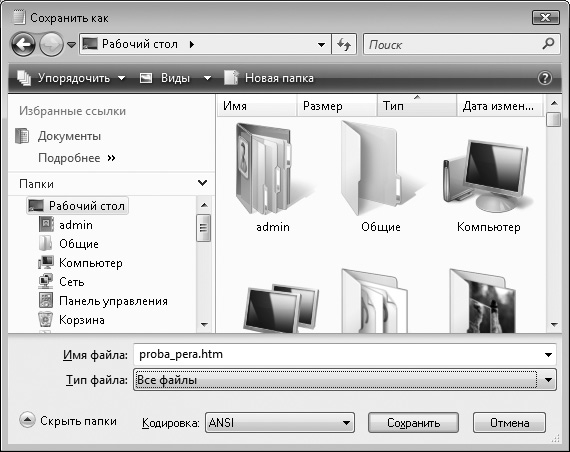Image resolution: width=570 pixels, height=452 pixels.
Task: Click the Сохранить button
Action: (x=413, y=423)
